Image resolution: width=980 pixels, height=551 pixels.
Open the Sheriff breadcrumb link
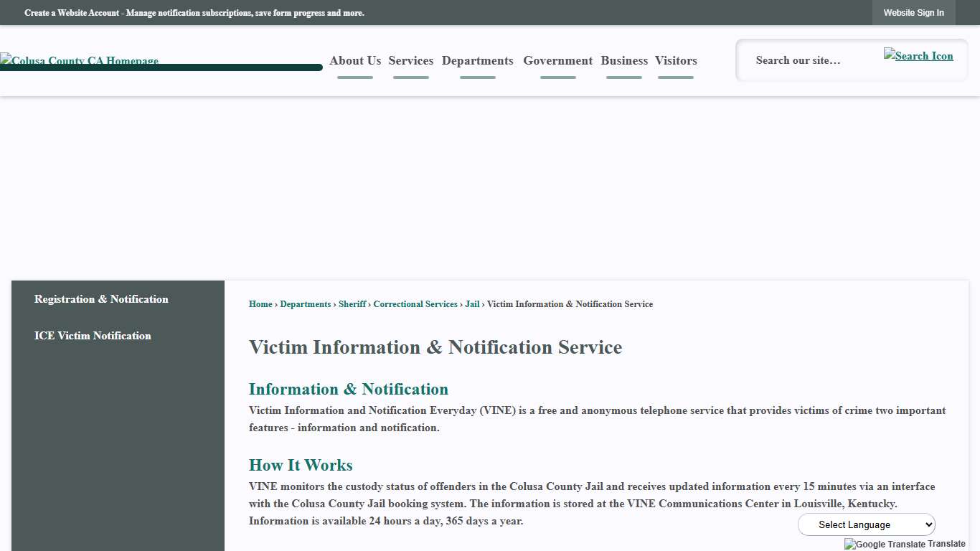point(352,303)
